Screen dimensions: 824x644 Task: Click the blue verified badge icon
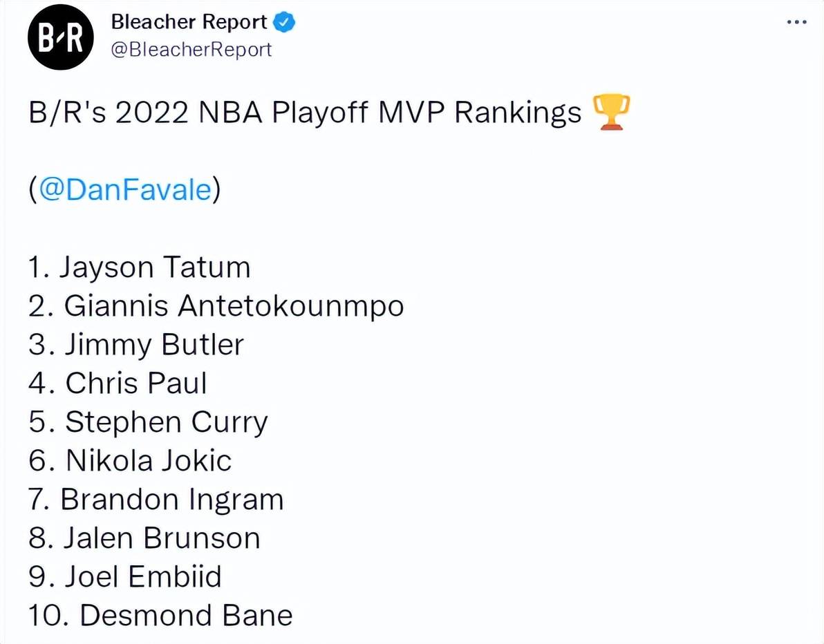click(x=285, y=22)
